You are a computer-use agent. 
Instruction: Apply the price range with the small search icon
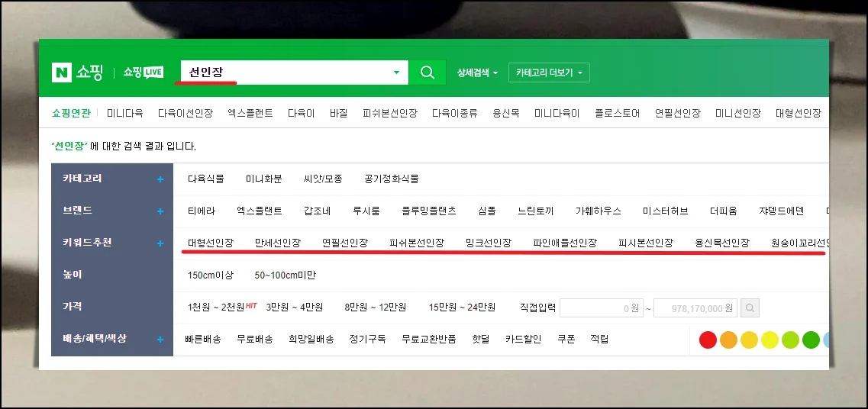click(750, 308)
